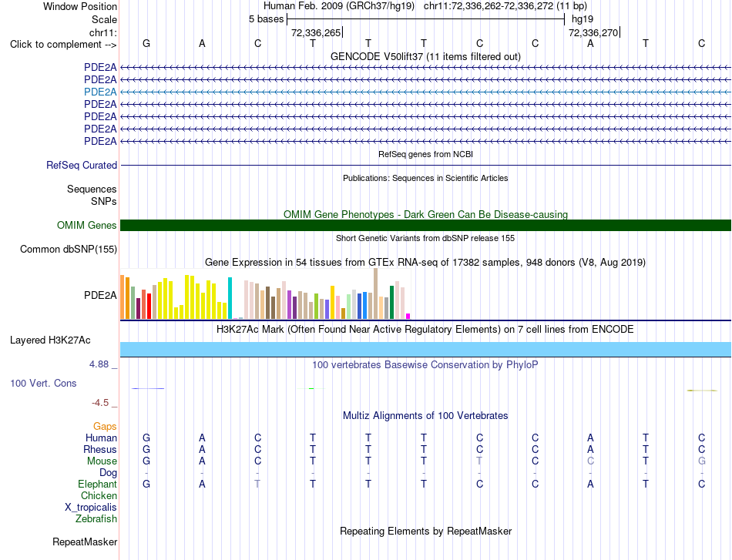Click the first base G in the sequence row
Image resolution: width=732 pixels, height=560 pixels.
(x=146, y=43)
